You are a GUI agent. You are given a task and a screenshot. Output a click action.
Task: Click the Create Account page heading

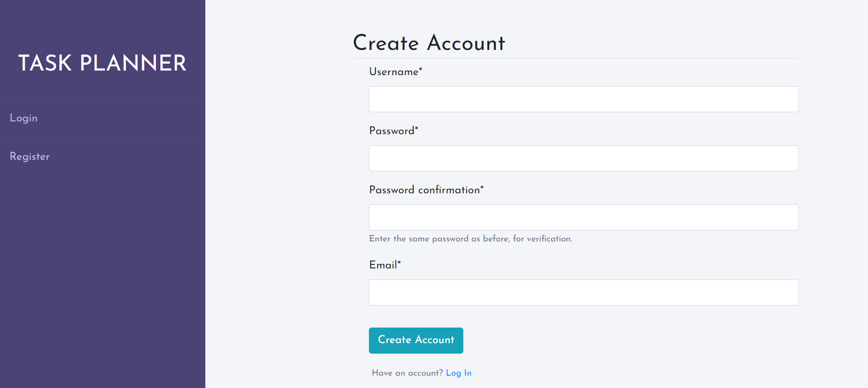(428, 43)
